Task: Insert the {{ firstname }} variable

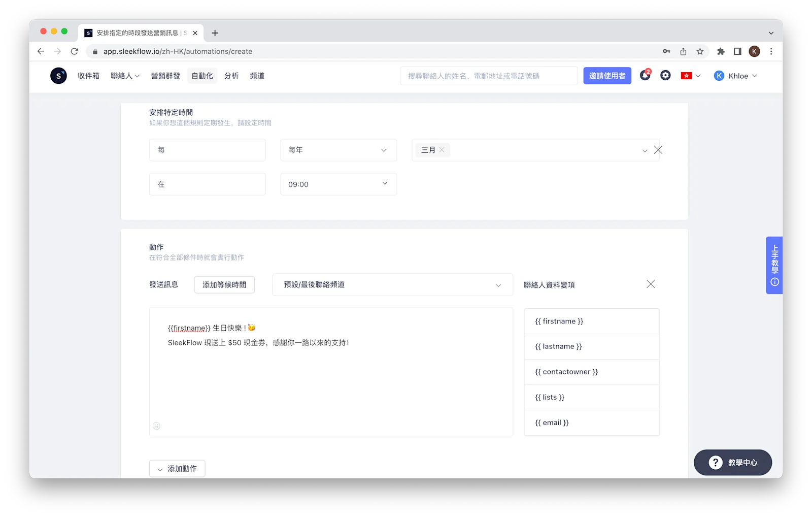Action: point(592,321)
